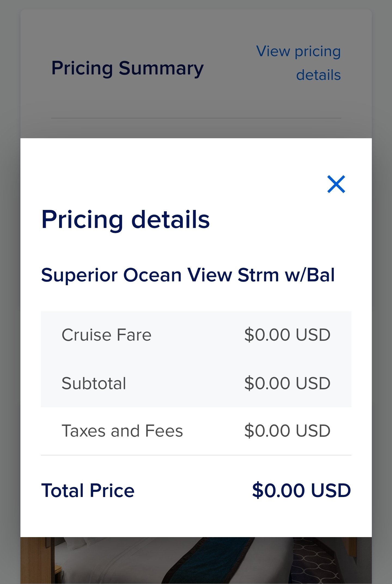The image size is (392, 584).
Task: Select the Pricing Summary heading
Action: coord(127,68)
